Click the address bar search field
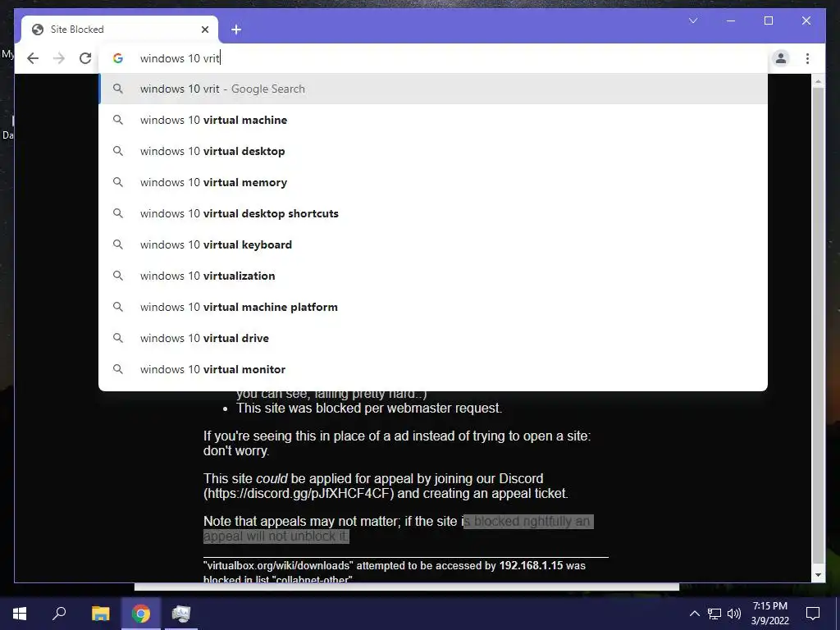The image size is (840, 630). click(x=433, y=58)
